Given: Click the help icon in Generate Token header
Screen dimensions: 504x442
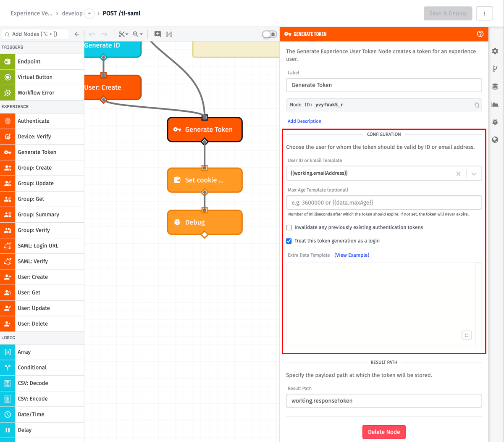Looking at the screenshot, I should click(x=480, y=34).
